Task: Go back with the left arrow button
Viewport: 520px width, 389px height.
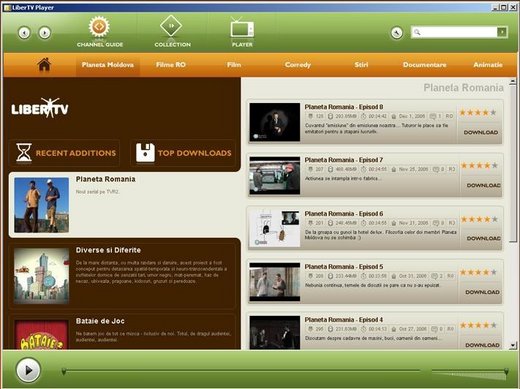Action: pyautogui.click(x=24, y=33)
